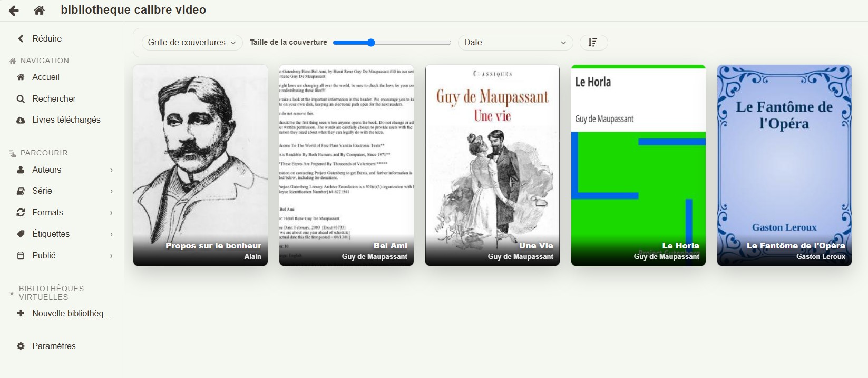Viewport: 868px width, 378px height.
Task: Click the plus icon for new library
Action: [21, 313]
